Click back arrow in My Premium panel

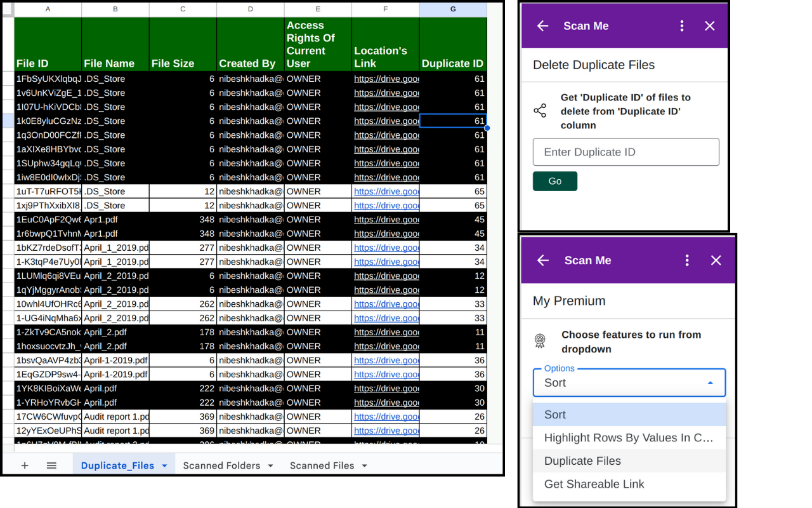click(543, 260)
